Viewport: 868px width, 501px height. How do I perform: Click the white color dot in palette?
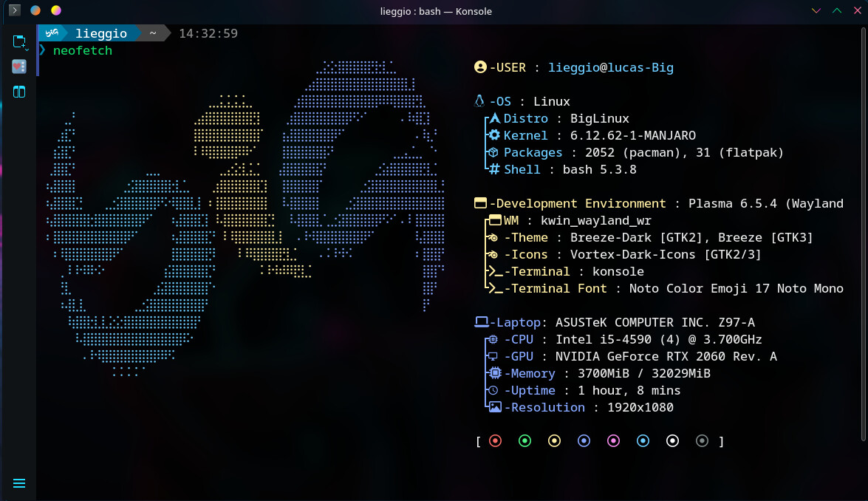672,441
